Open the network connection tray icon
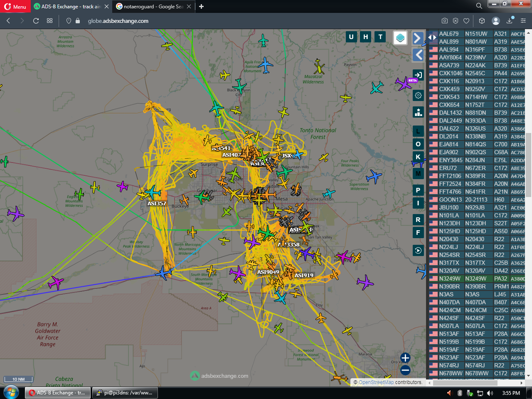Screen dimensions: 532x399 pyautogui.click(x=480, y=393)
